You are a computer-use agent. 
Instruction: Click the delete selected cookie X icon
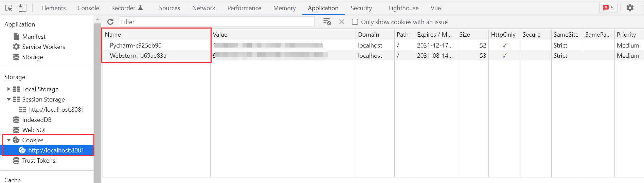pos(342,22)
